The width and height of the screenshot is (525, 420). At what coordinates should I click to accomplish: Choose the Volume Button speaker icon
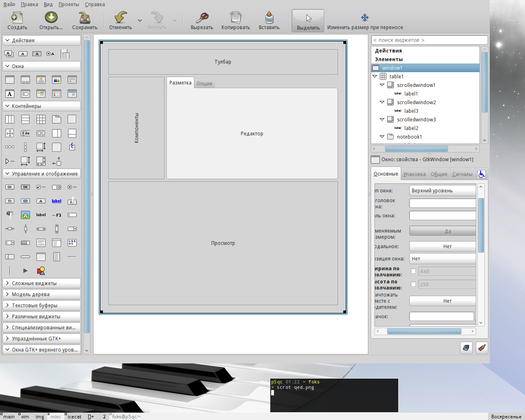(10, 215)
